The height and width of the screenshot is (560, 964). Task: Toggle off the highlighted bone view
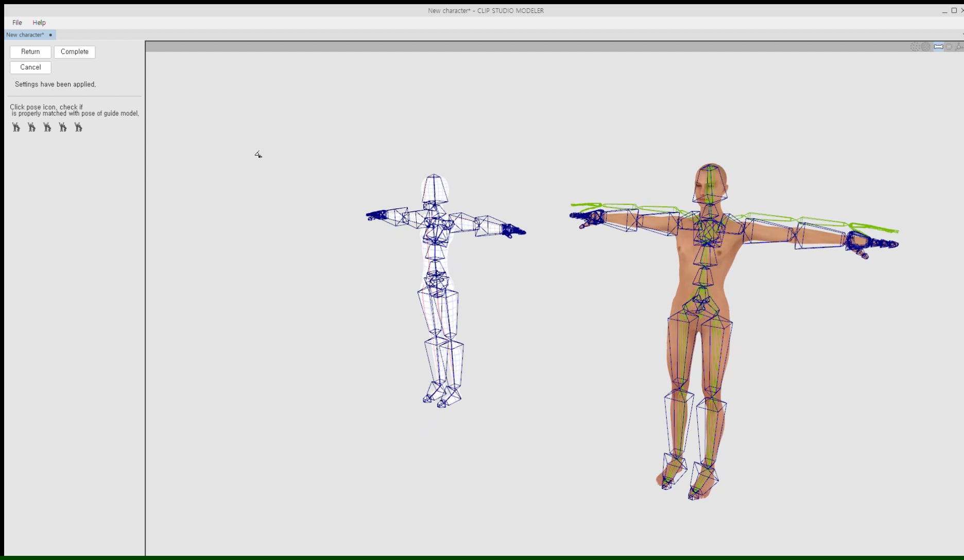[x=939, y=46]
